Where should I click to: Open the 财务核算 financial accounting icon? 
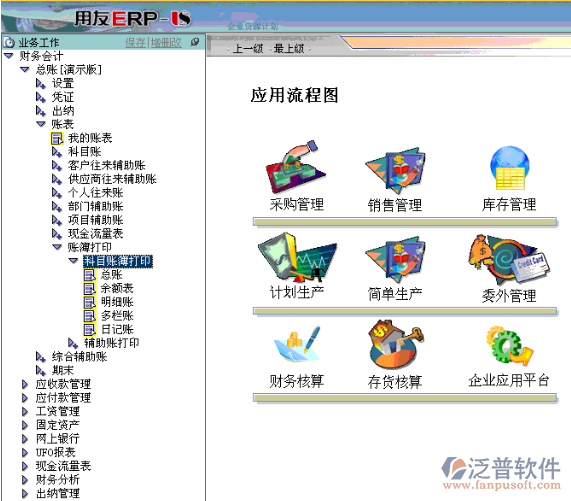click(297, 344)
